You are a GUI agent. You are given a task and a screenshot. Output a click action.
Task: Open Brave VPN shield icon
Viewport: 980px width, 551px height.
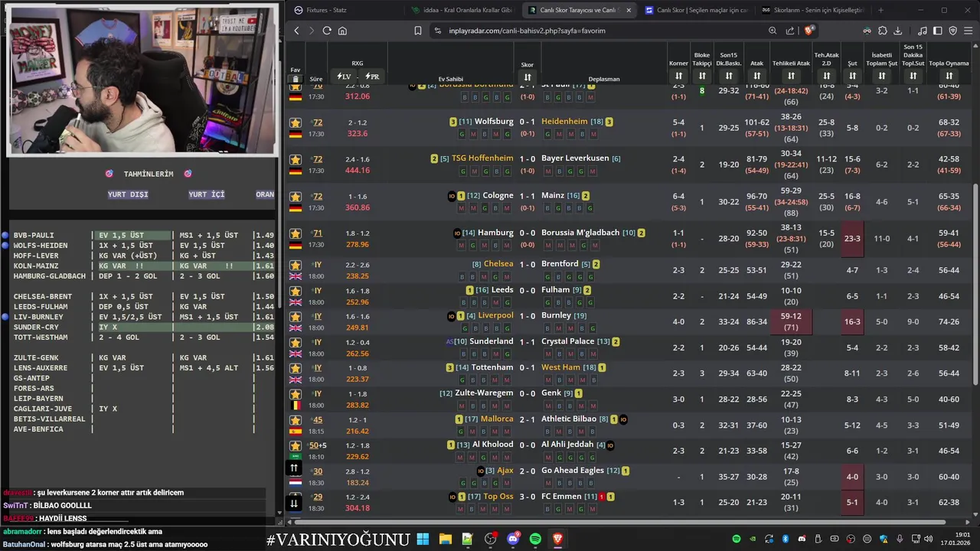coord(953,31)
